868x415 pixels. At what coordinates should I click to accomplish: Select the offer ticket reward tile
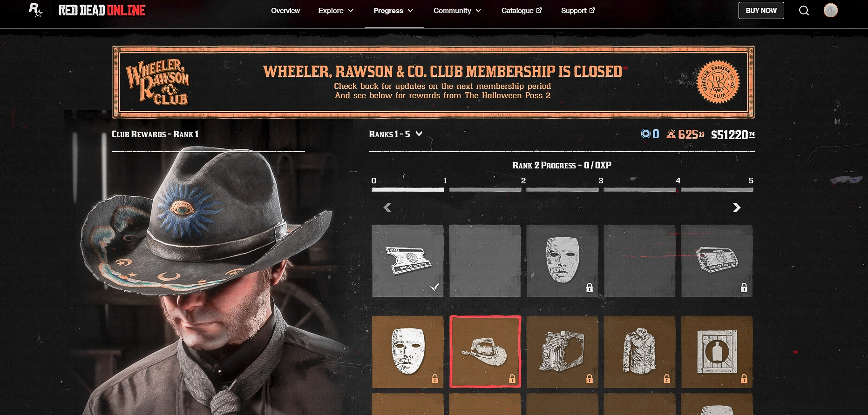407,261
